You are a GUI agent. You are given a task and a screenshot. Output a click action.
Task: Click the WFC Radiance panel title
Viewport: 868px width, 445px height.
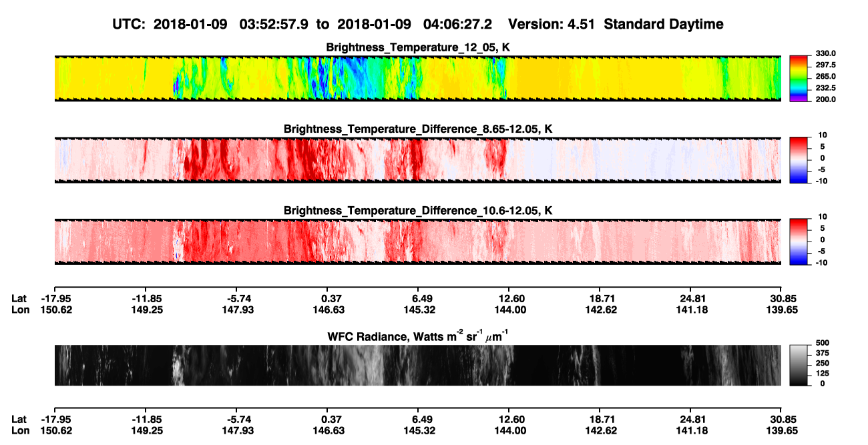(418, 336)
